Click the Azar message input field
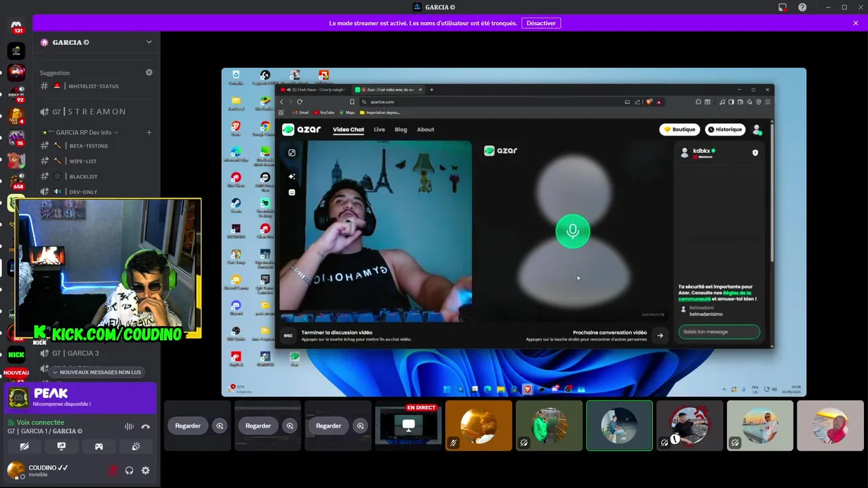 pos(719,332)
